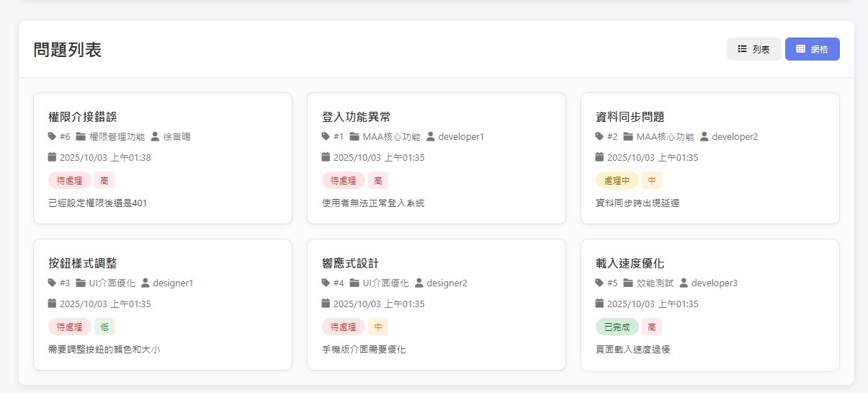Click folder icon beside 效能測試
868x393 pixels.
(628, 283)
